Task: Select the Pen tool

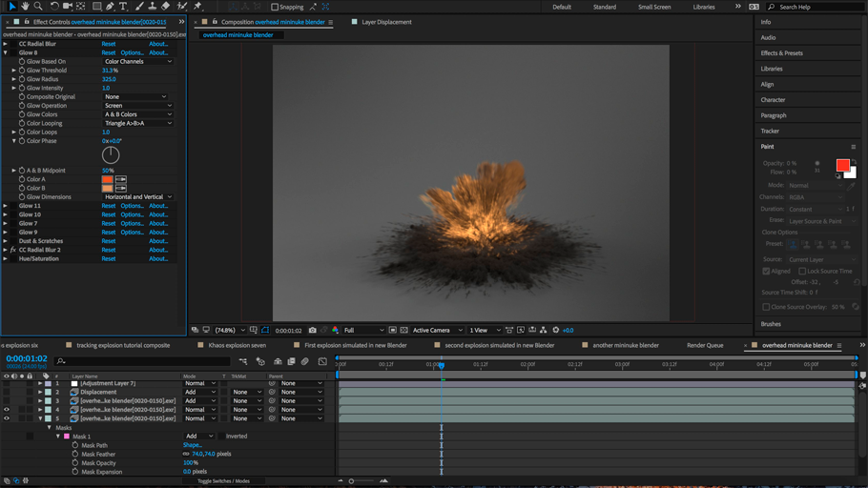Action: click(111, 7)
